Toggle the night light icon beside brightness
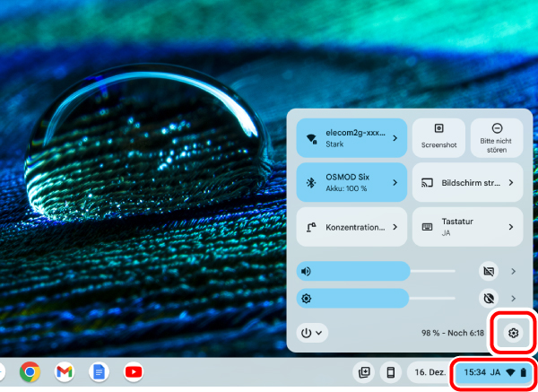This screenshot has width=538, height=392. point(489,298)
